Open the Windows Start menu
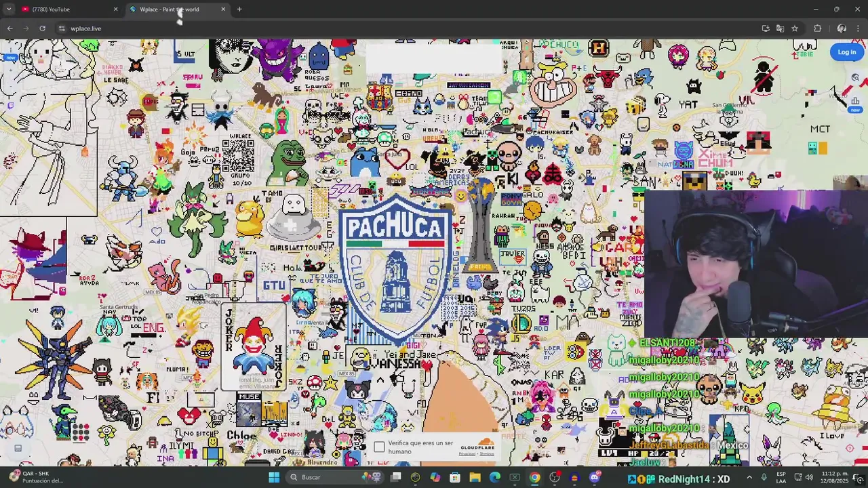The image size is (868, 488). [x=274, y=477]
